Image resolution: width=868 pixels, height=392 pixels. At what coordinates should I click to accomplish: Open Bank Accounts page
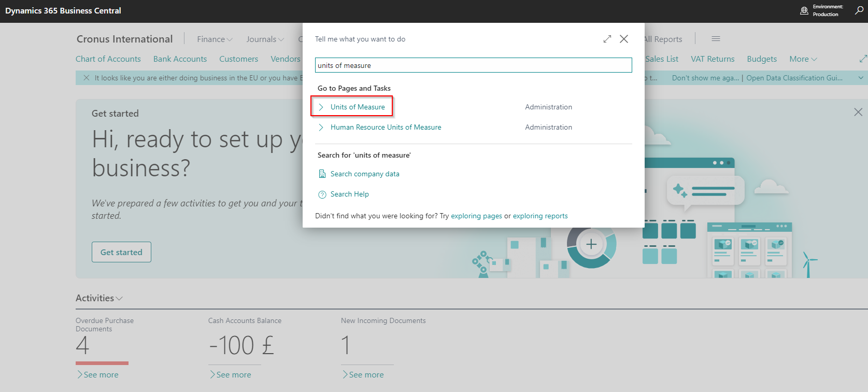180,59
